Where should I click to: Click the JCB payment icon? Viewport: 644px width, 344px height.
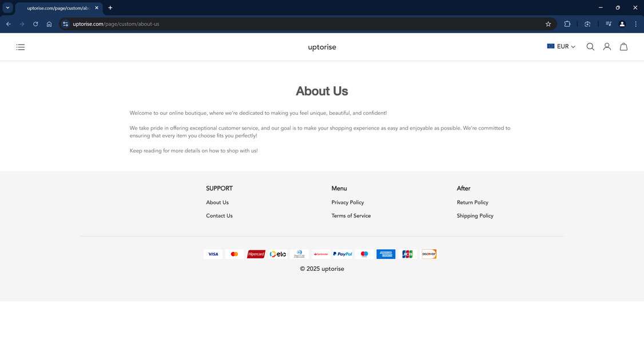pos(407,254)
